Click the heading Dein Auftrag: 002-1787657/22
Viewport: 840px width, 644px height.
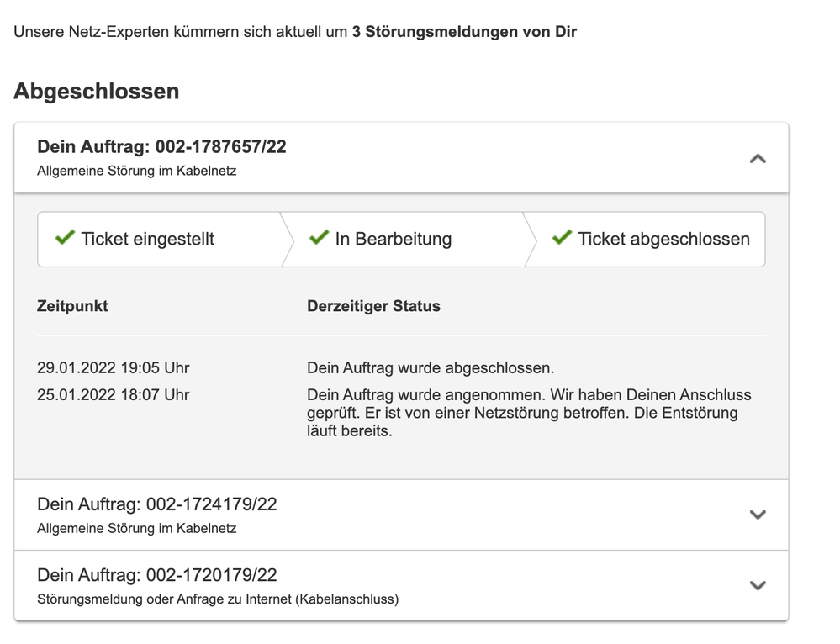coord(161,147)
